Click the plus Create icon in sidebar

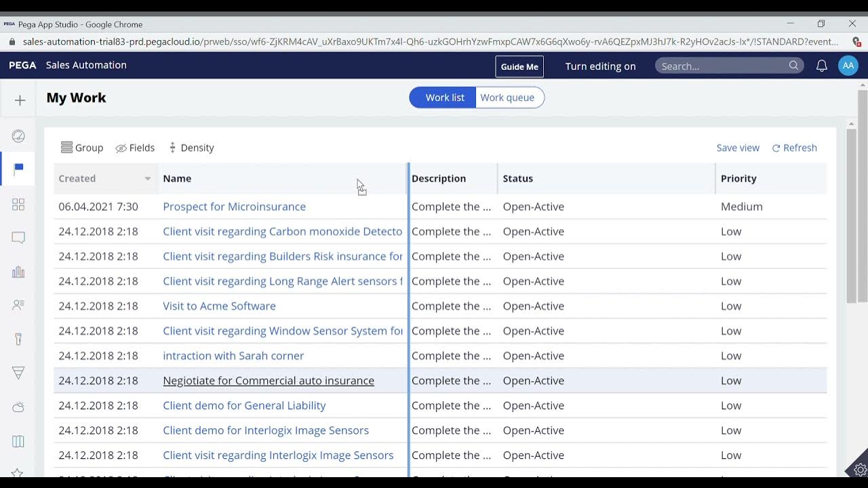(x=20, y=100)
